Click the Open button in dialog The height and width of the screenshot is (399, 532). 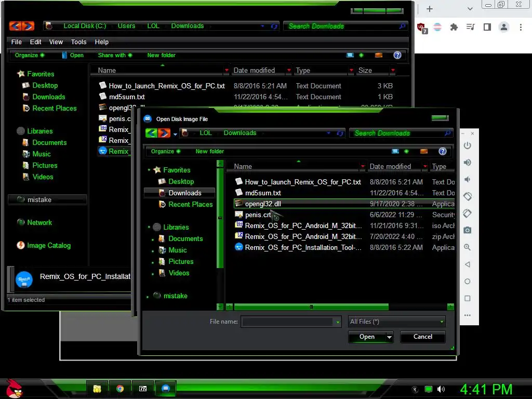coord(367,337)
